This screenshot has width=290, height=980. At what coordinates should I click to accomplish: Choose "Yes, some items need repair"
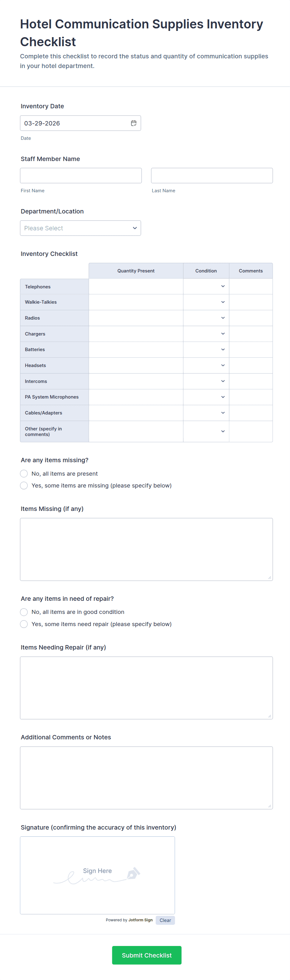tap(24, 624)
